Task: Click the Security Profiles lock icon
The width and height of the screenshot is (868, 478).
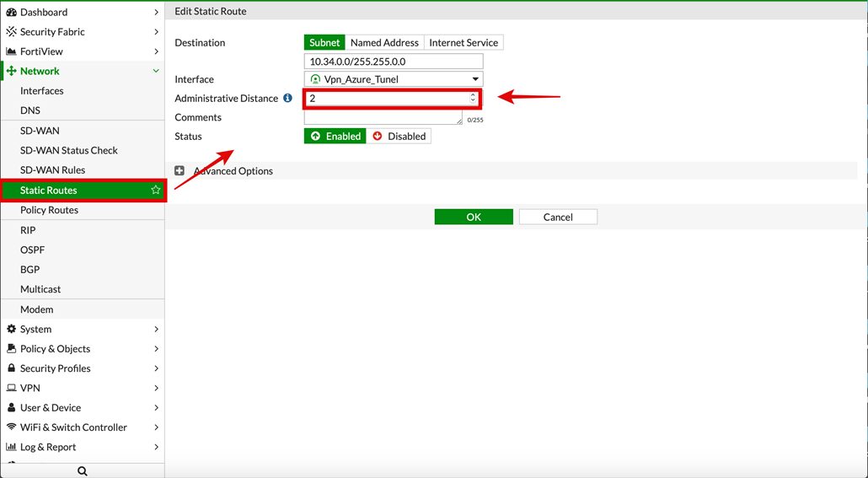Action: [x=11, y=368]
